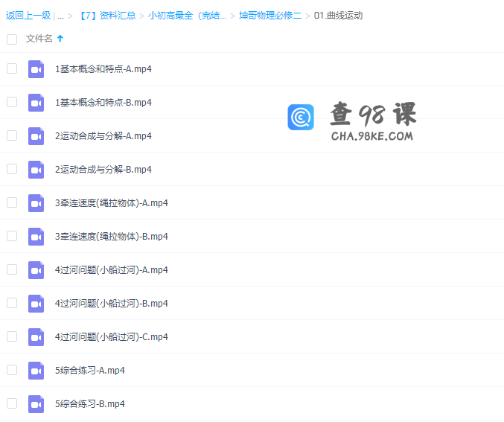Expand the collapsed breadcrumb ellipsis
The image size is (504, 422).
[61, 16]
